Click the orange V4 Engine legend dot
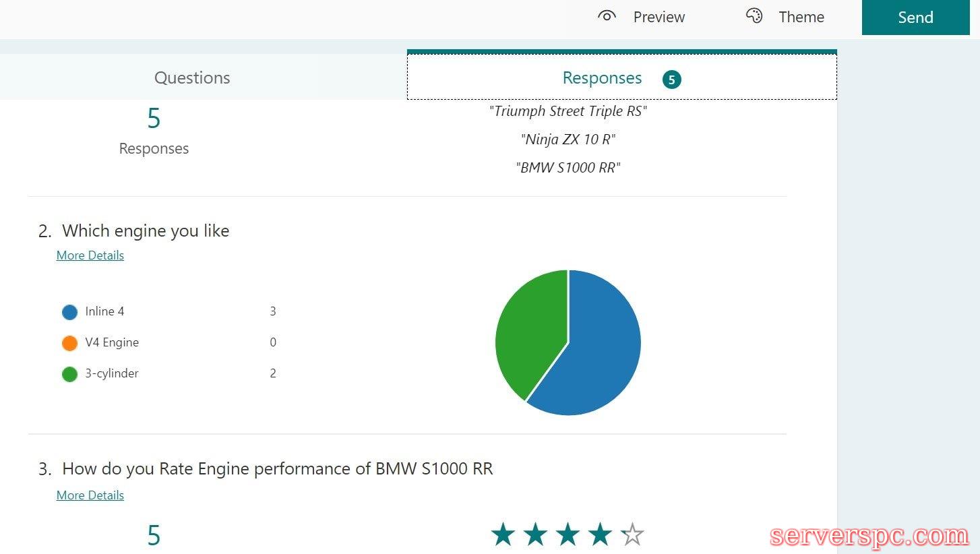 click(x=69, y=343)
